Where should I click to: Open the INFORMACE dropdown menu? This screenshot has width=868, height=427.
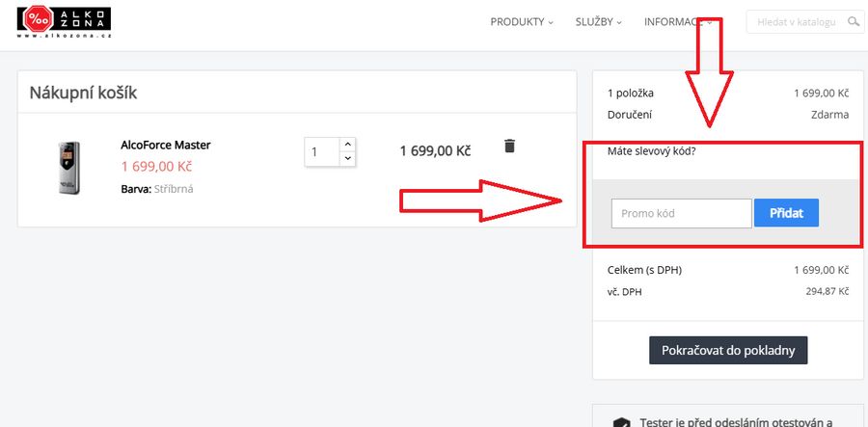pos(677,22)
